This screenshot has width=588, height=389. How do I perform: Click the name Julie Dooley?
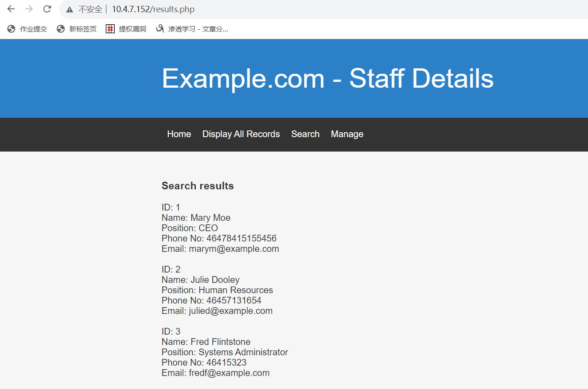click(215, 280)
